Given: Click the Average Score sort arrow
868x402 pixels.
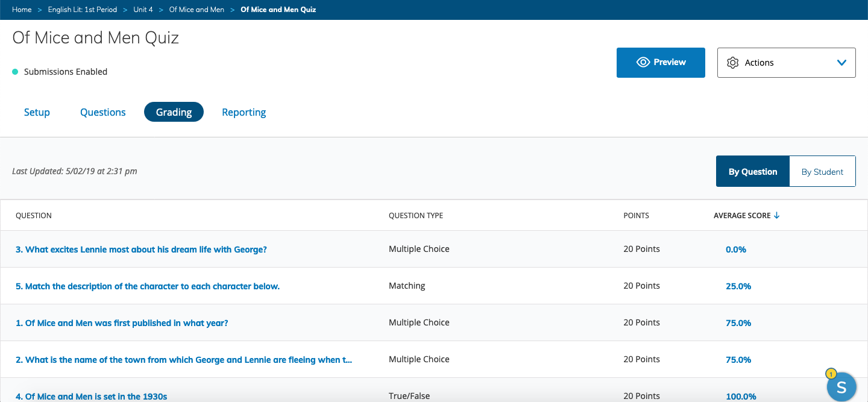Looking at the screenshot, I should point(776,216).
